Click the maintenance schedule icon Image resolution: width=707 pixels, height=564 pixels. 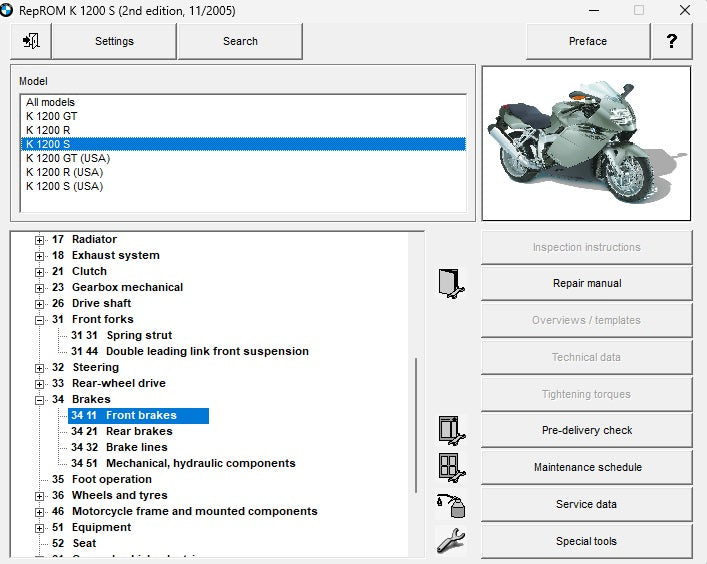451,467
